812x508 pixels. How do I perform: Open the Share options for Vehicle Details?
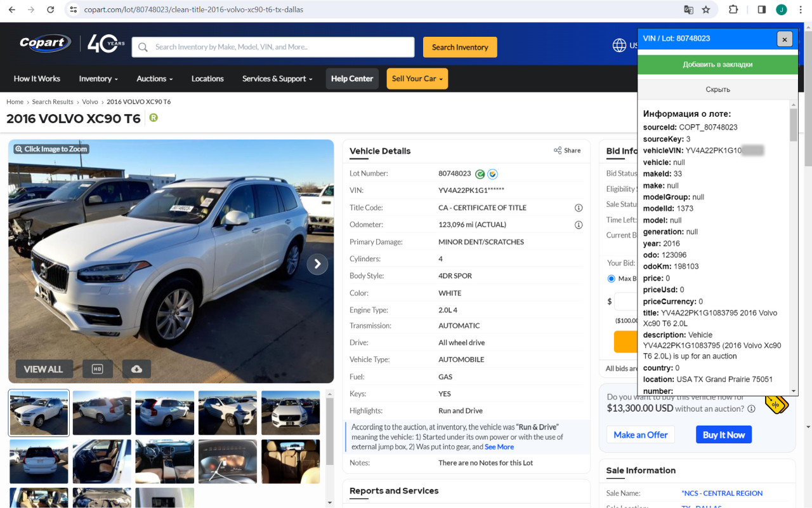[x=566, y=150]
